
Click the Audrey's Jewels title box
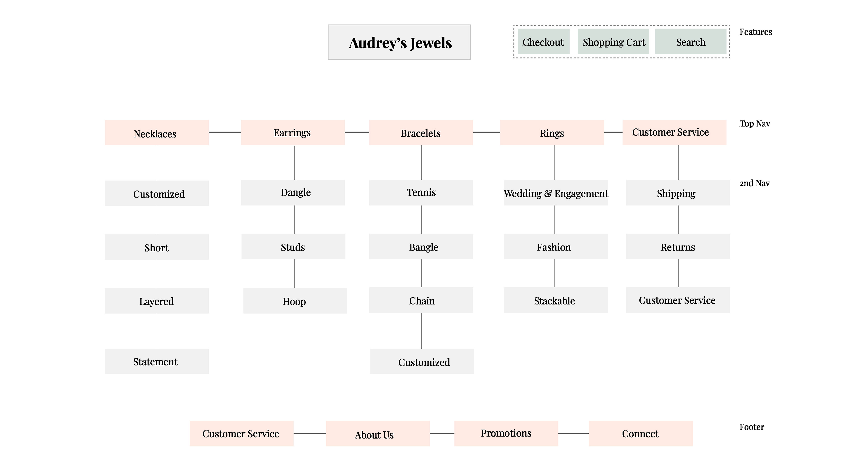tap(399, 42)
